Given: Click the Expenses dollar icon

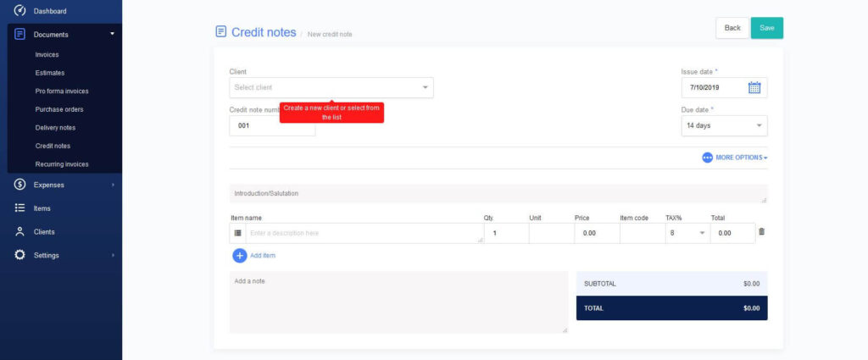Looking at the screenshot, I should 20,185.
